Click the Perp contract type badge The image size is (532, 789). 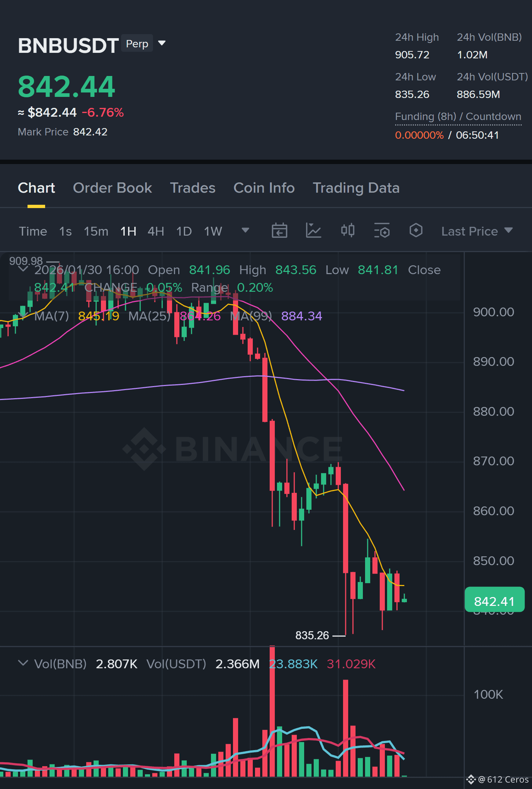coord(137,43)
